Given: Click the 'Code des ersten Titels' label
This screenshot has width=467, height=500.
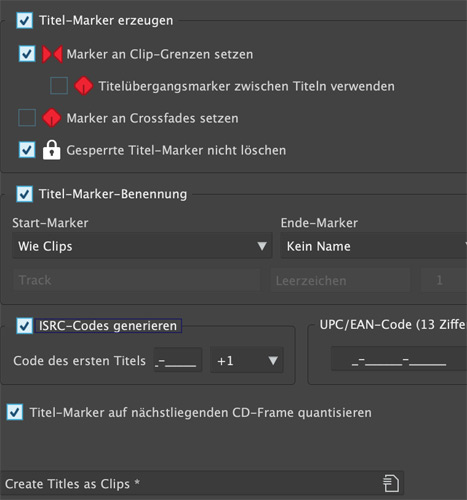Looking at the screenshot, I should pyautogui.click(x=80, y=361).
